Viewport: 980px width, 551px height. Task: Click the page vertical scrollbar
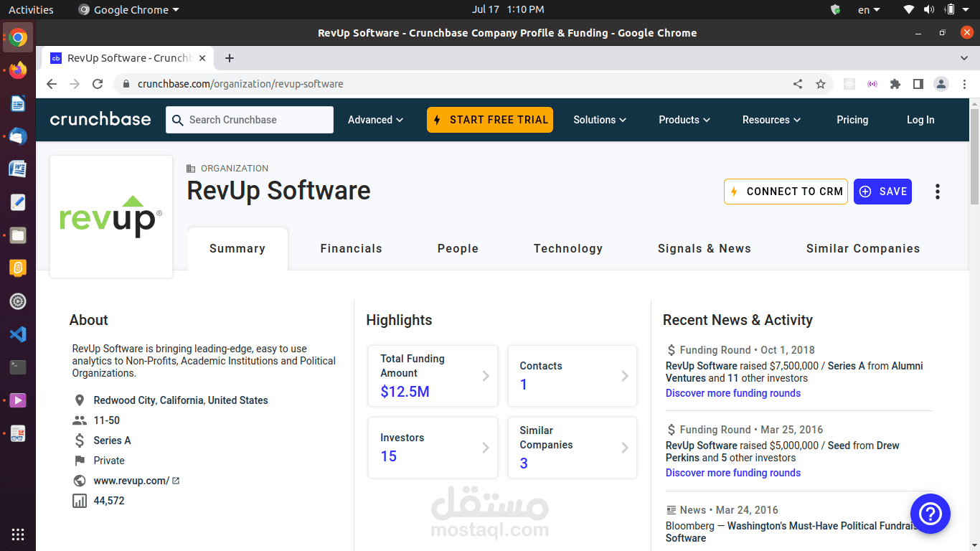click(974, 156)
